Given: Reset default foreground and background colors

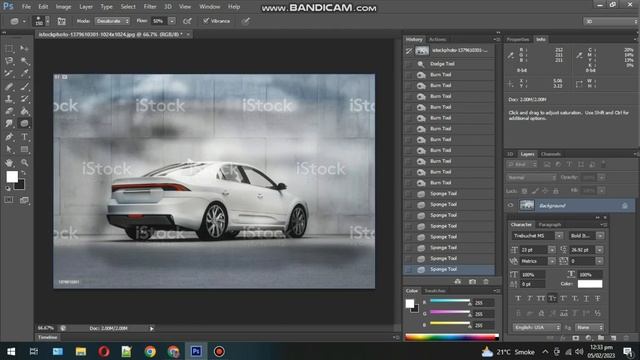Looking at the screenshot, I should click(x=8, y=189).
